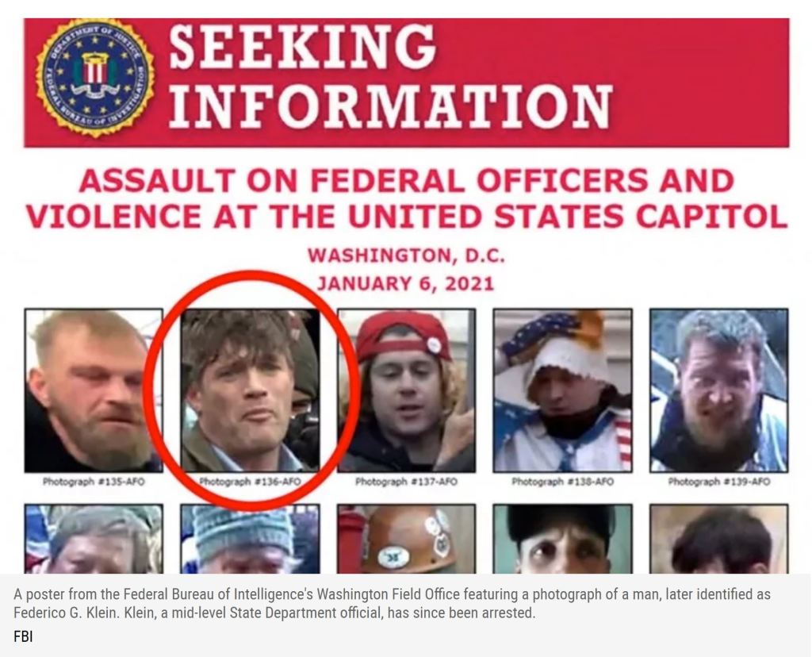Open Photograph #139-AFO thumbnail

[719, 390]
